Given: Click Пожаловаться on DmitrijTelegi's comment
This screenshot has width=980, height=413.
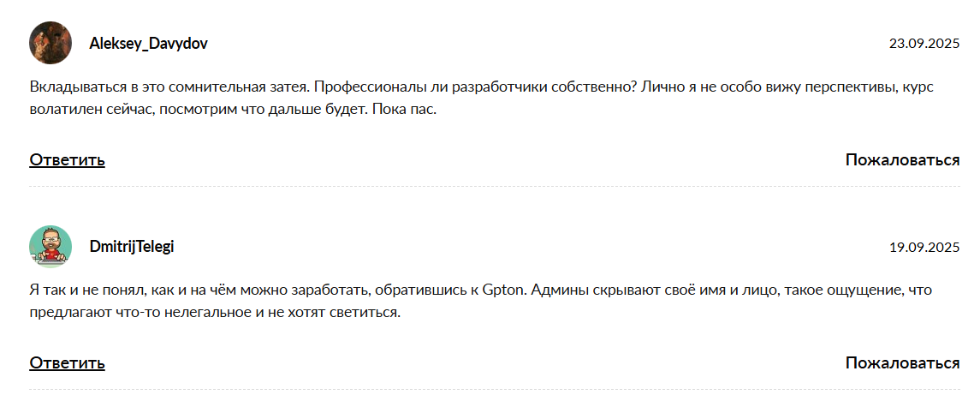Looking at the screenshot, I should click(x=902, y=362).
